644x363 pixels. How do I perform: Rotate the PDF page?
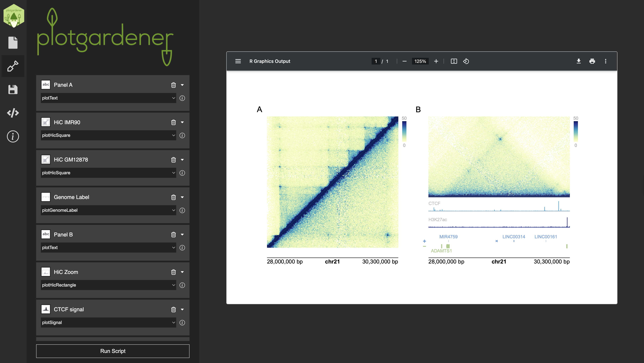(x=466, y=61)
